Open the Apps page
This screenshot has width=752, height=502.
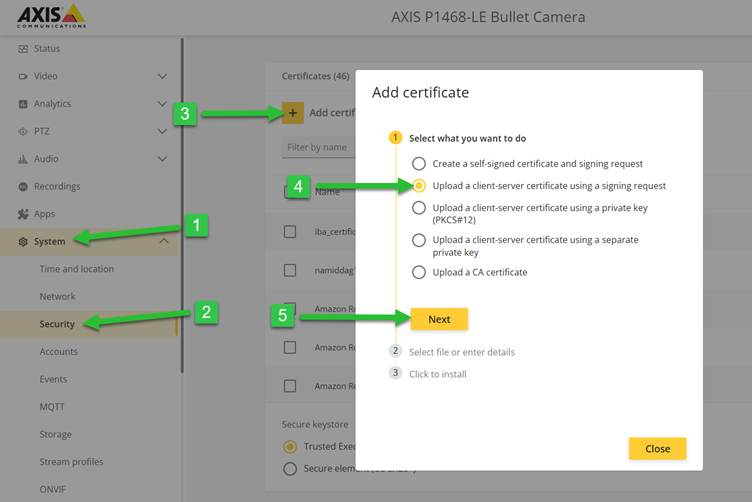[x=44, y=214]
